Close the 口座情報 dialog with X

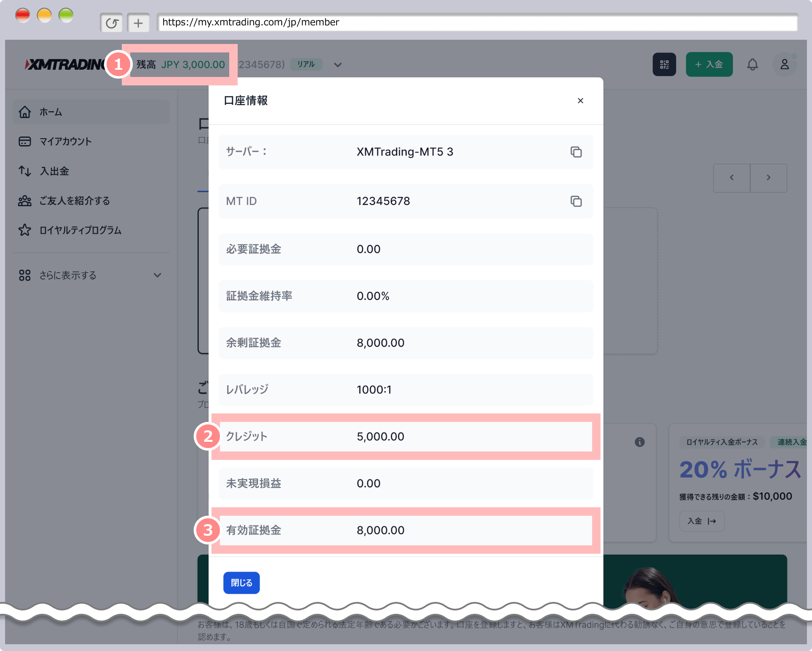[x=580, y=101]
